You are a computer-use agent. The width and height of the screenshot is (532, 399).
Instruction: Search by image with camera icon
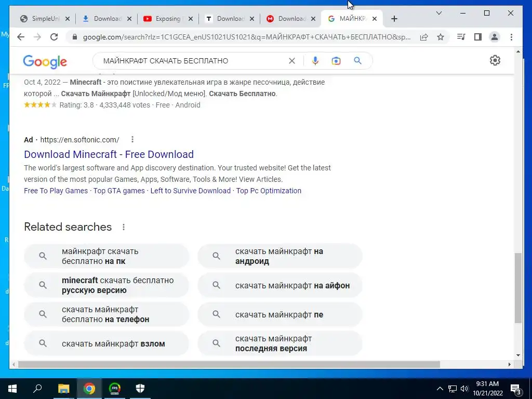[336, 61]
